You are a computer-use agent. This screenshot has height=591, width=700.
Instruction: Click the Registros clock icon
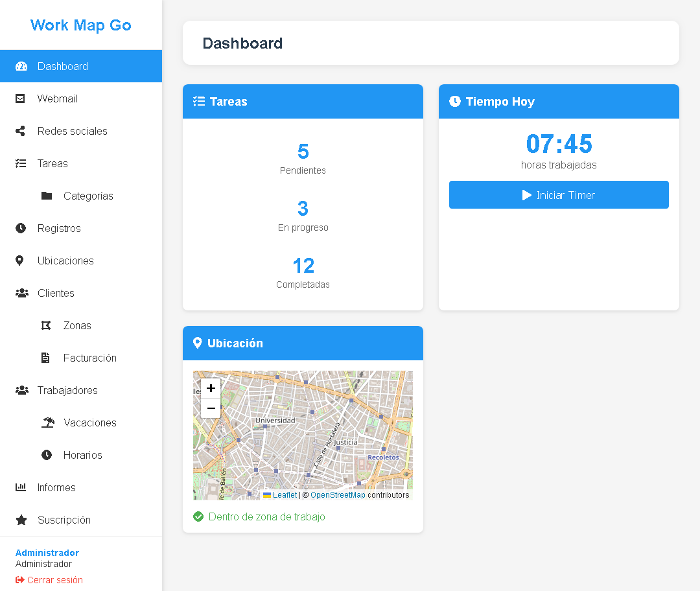[21, 228]
